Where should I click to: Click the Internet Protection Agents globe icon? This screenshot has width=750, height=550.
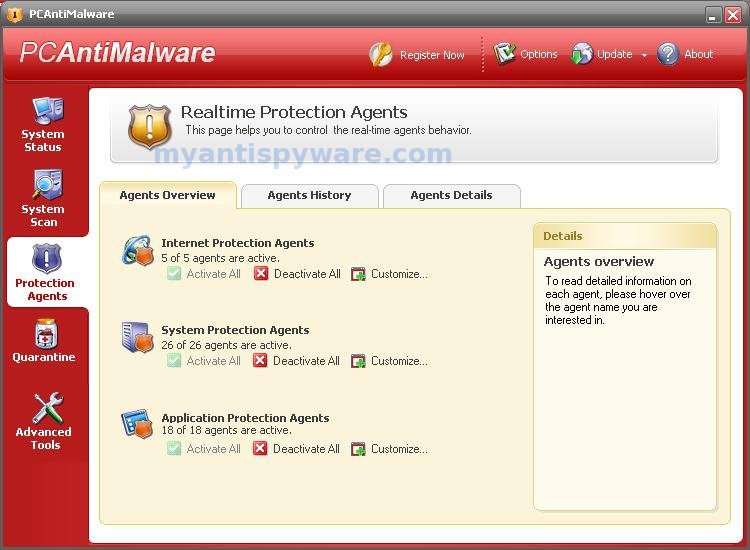(x=137, y=250)
